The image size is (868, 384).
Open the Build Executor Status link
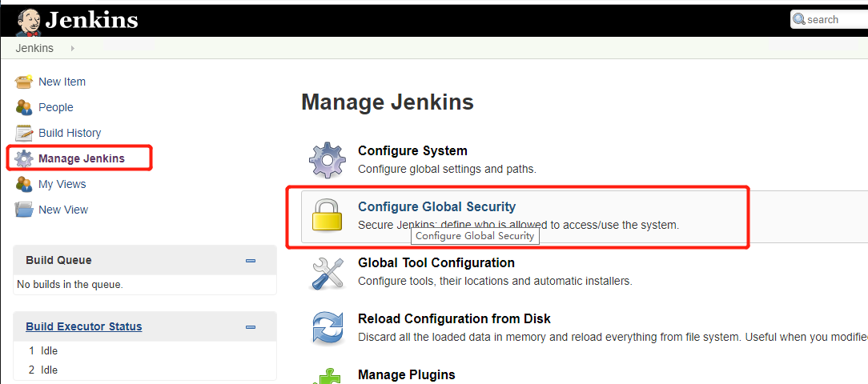click(83, 326)
